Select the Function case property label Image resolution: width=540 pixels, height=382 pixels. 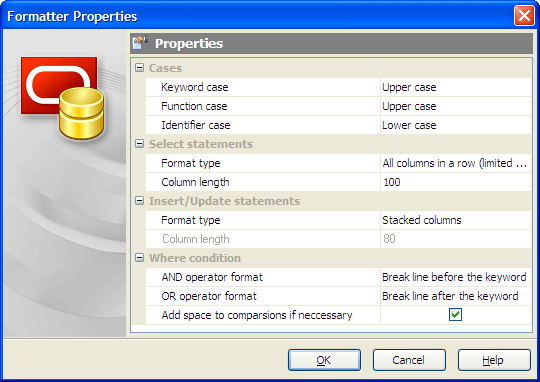pyautogui.click(x=194, y=106)
